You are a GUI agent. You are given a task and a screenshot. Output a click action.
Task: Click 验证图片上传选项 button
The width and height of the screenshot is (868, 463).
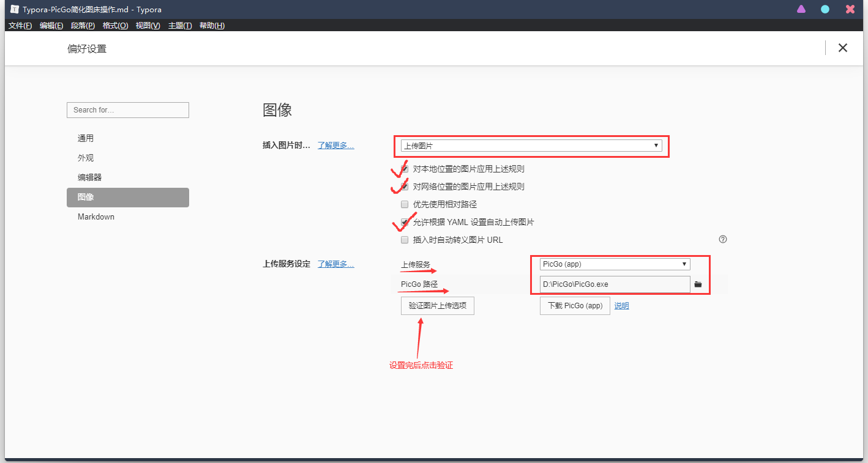click(438, 305)
